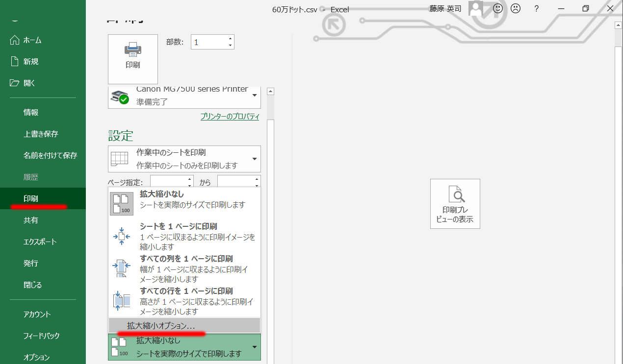Collapse the green '拡大縮小なし' scaling dropdown
623x364 pixels.
(255, 347)
